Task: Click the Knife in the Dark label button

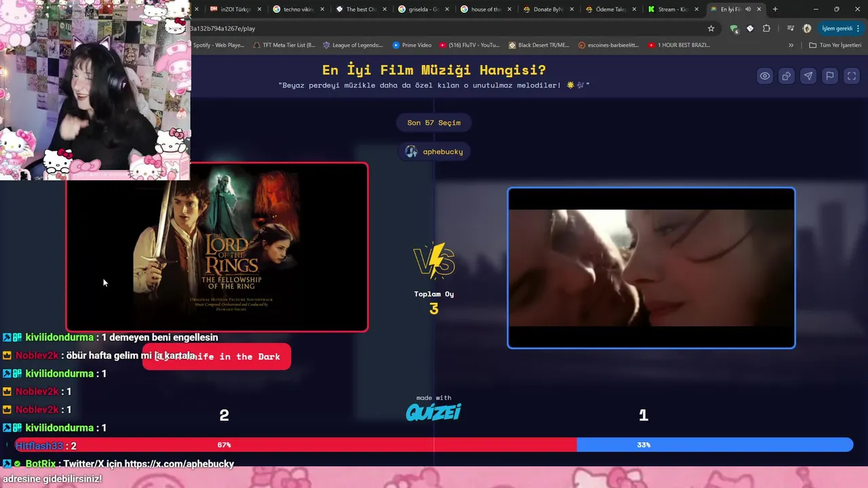Action: point(216,357)
